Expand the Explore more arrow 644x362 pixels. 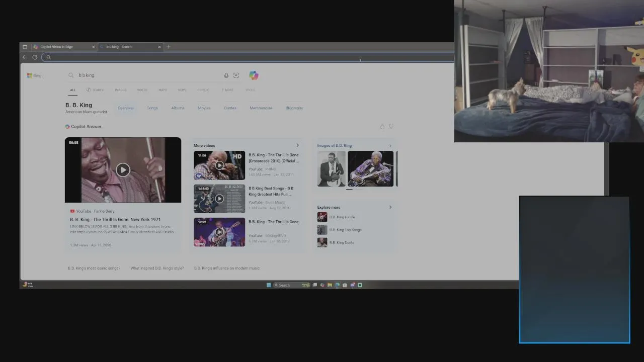(x=390, y=207)
